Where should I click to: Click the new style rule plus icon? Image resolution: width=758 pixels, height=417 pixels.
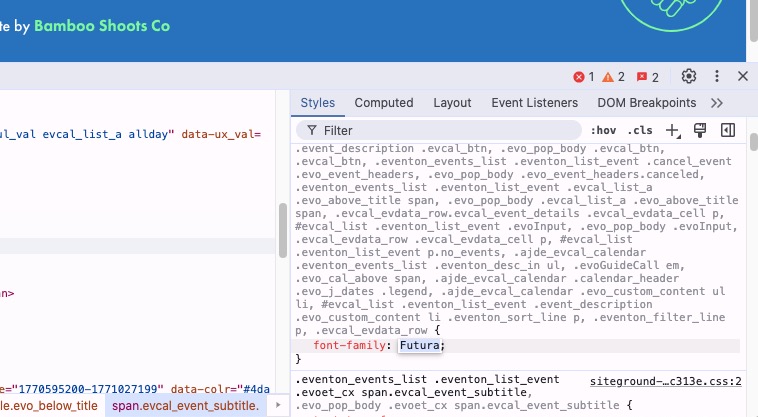point(673,130)
